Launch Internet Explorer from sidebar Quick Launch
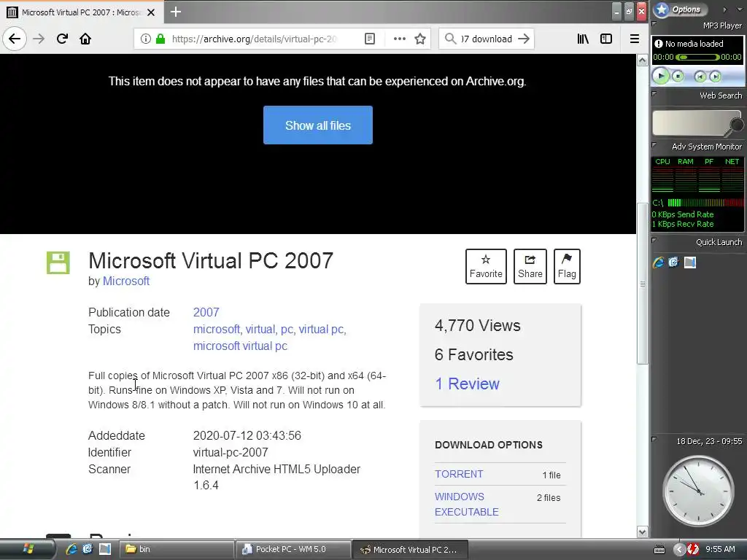 (x=659, y=262)
